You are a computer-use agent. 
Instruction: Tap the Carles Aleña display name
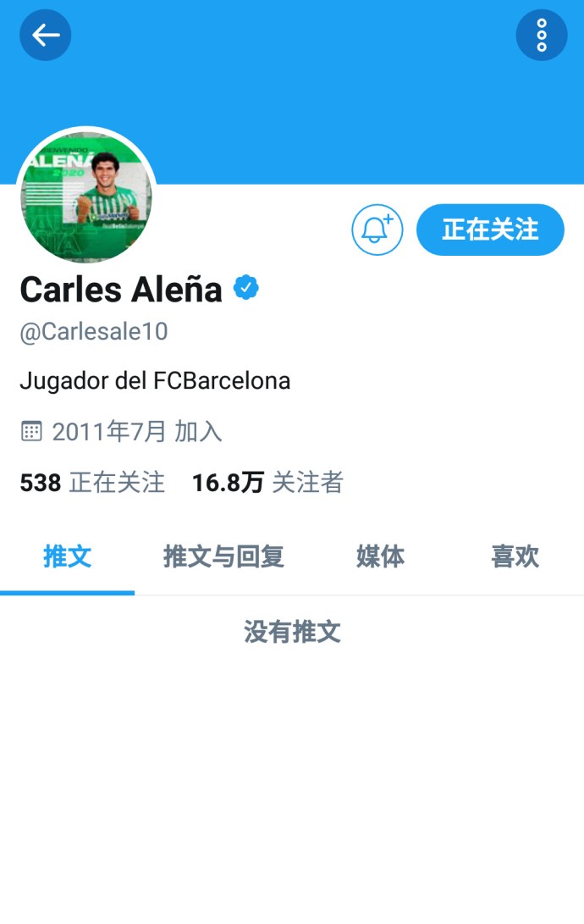pyautogui.click(x=121, y=290)
